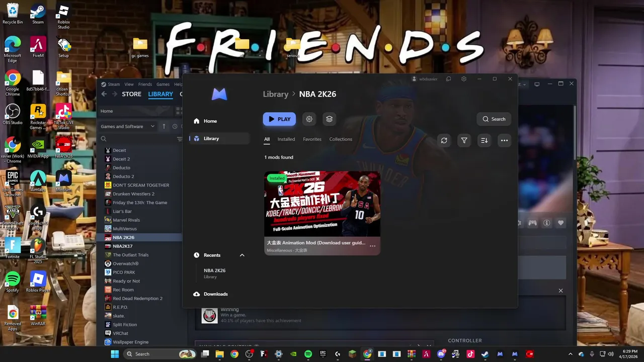Switch to the Collections tab
This screenshot has width=644, height=362.
tap(341, 139)
